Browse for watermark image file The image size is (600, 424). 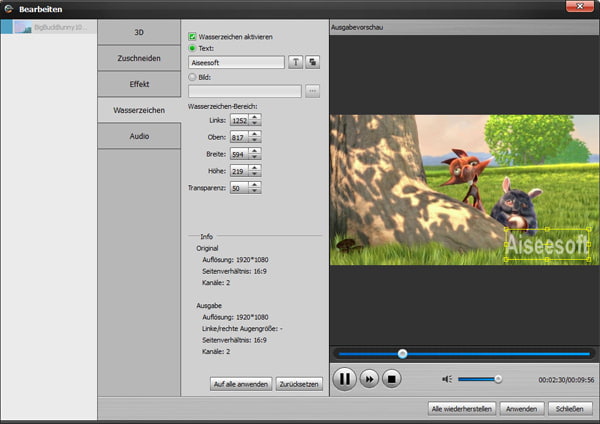coord(313,91)
